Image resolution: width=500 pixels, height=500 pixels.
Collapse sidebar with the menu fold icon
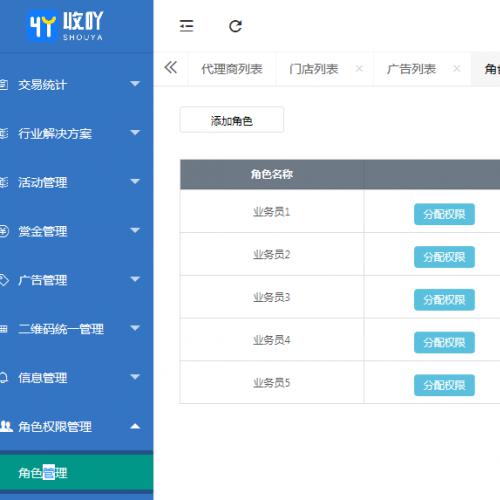point(186,26)
